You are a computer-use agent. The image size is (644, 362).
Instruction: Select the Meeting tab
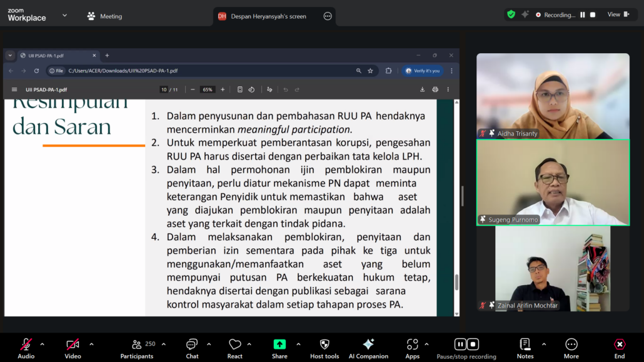(105, 16)
